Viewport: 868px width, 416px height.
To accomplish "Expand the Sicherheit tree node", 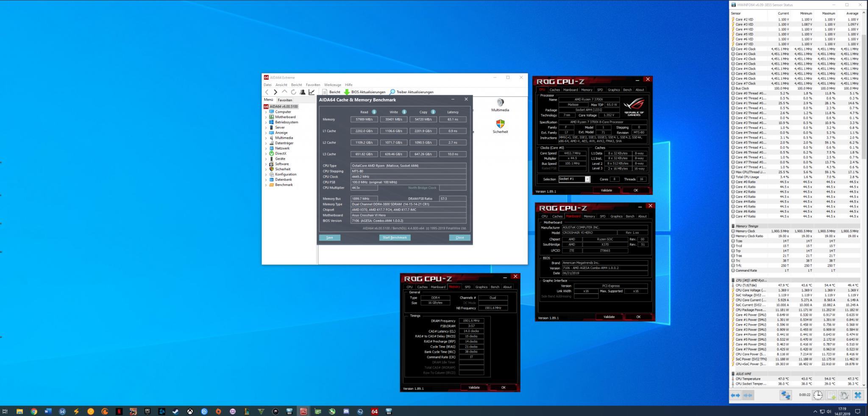I will (266, 169).
